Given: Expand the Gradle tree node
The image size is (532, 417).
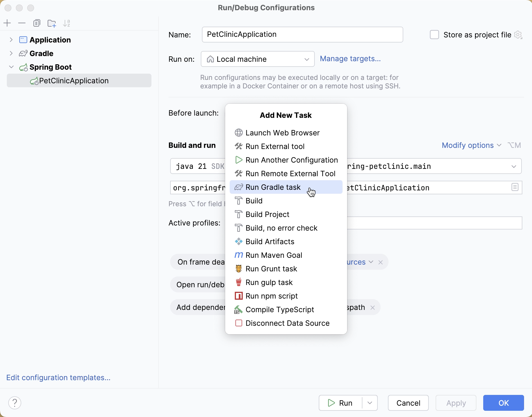Looking at the screenshot, I should tap(11, 53).
